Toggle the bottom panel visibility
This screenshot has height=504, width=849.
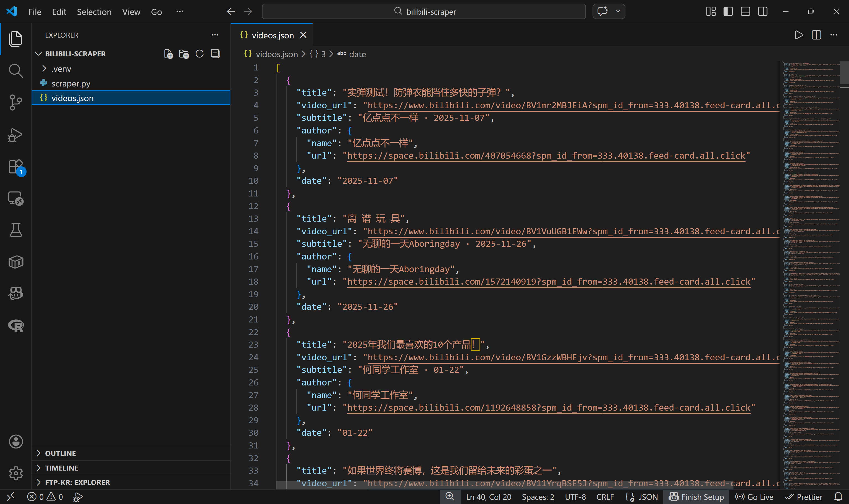coord(745,11)
